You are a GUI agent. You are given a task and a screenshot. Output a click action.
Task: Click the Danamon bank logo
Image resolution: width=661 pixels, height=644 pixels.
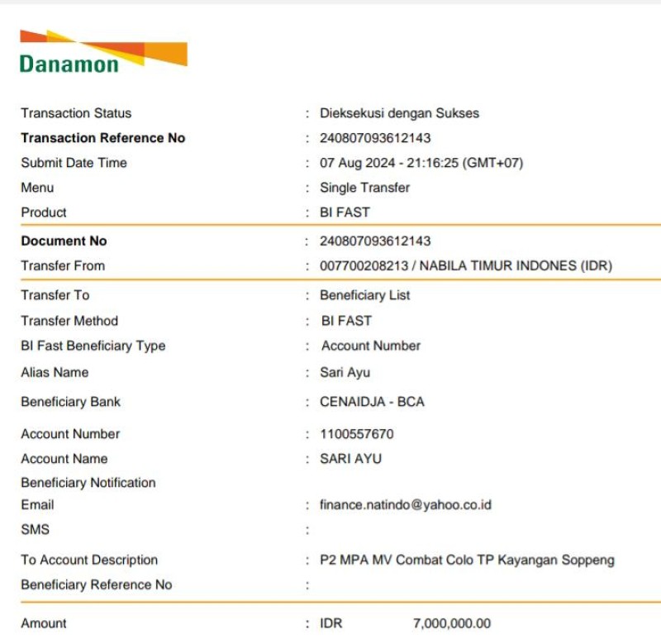point(104,51)
